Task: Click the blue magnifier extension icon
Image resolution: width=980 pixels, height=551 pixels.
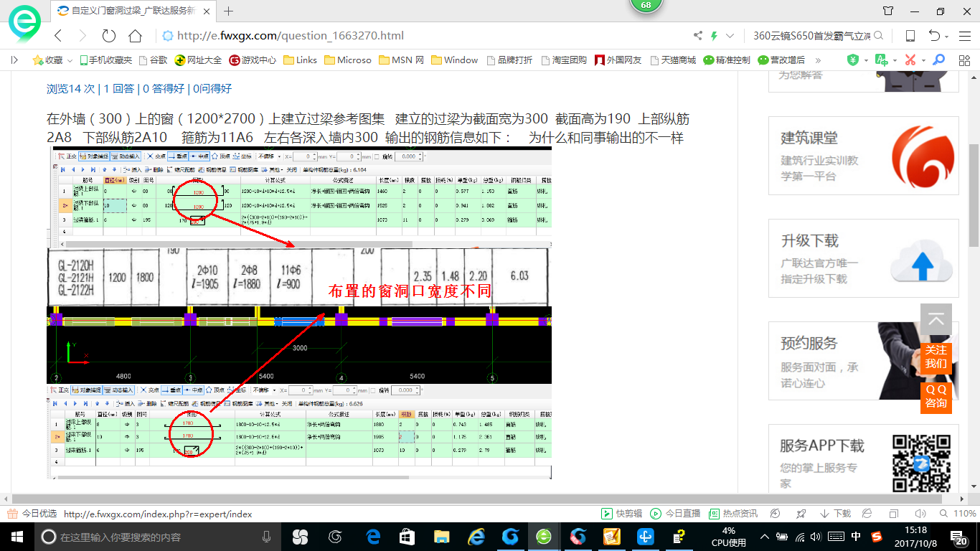Action: pos(939,60)
